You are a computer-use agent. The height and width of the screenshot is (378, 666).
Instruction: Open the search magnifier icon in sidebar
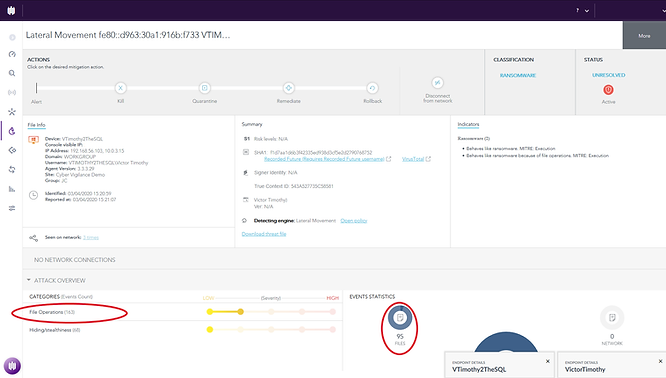(12, 73)
